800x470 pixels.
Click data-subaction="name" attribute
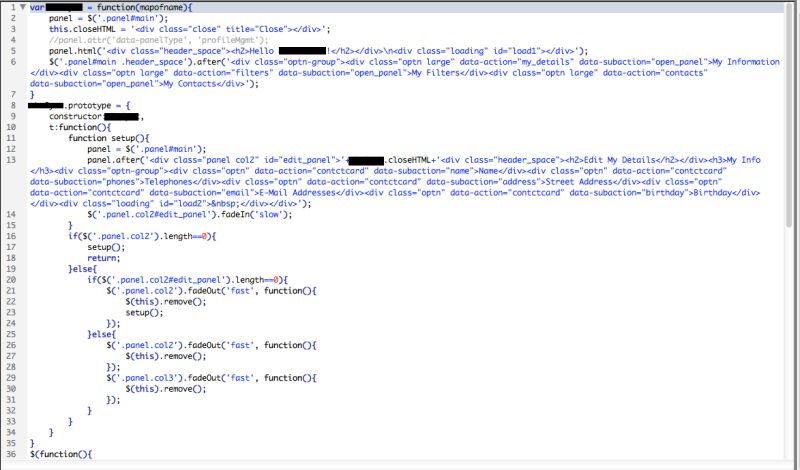click(x=424, y=171)
